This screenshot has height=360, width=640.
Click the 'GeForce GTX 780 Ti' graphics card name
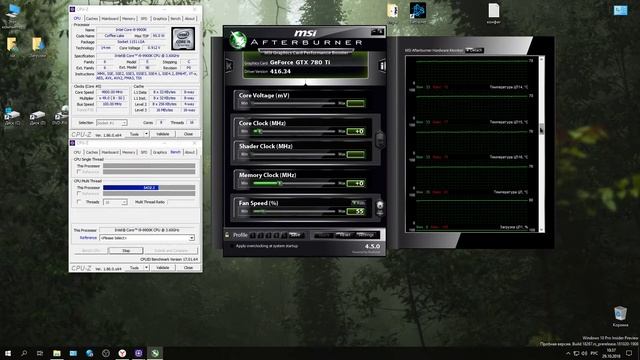tap(300, 62)
